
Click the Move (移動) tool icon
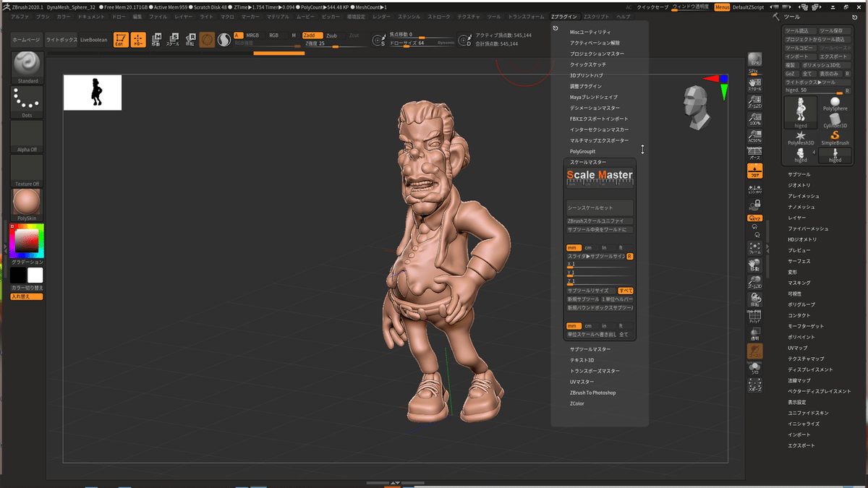[156, 39]
